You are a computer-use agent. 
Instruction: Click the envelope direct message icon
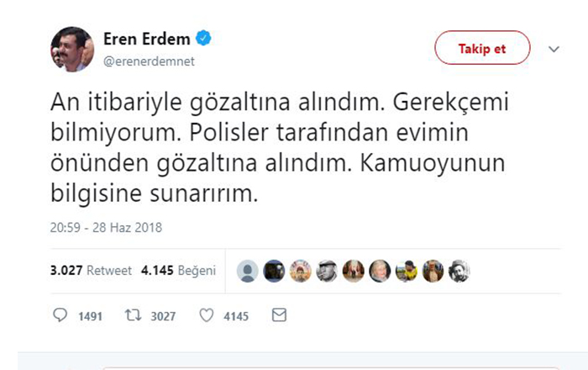[279, 315]
